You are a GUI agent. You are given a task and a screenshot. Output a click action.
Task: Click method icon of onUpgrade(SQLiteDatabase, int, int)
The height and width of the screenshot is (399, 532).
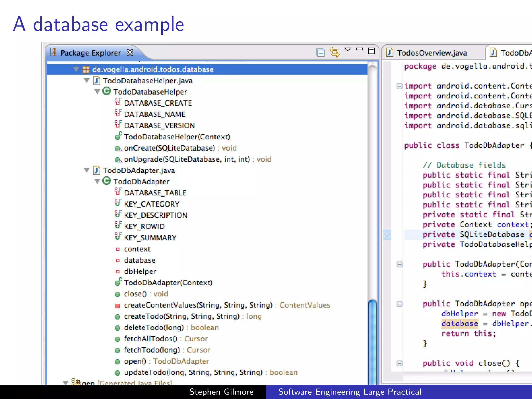click(x=118, y=159)
